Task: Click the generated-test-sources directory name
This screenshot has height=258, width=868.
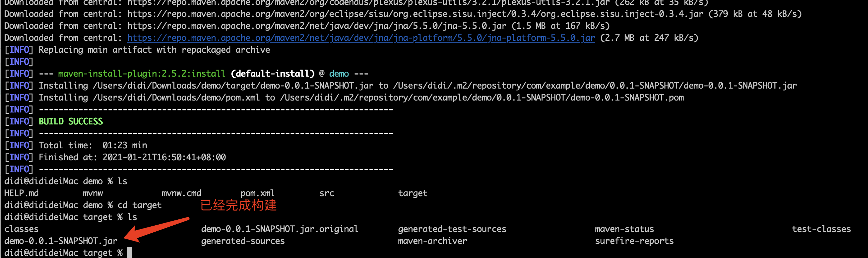Action: coord(452,229)
